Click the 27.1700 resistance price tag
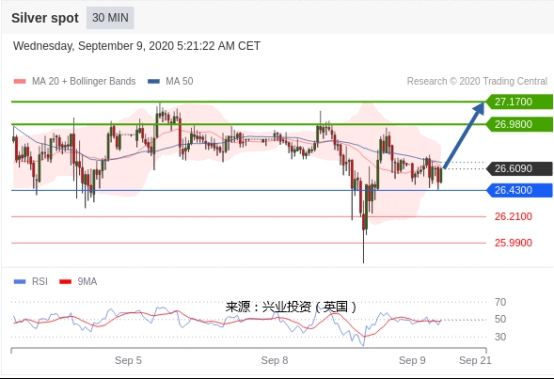Screen dimensions: 554x379 pyautogui.click(x=519, y=102)
